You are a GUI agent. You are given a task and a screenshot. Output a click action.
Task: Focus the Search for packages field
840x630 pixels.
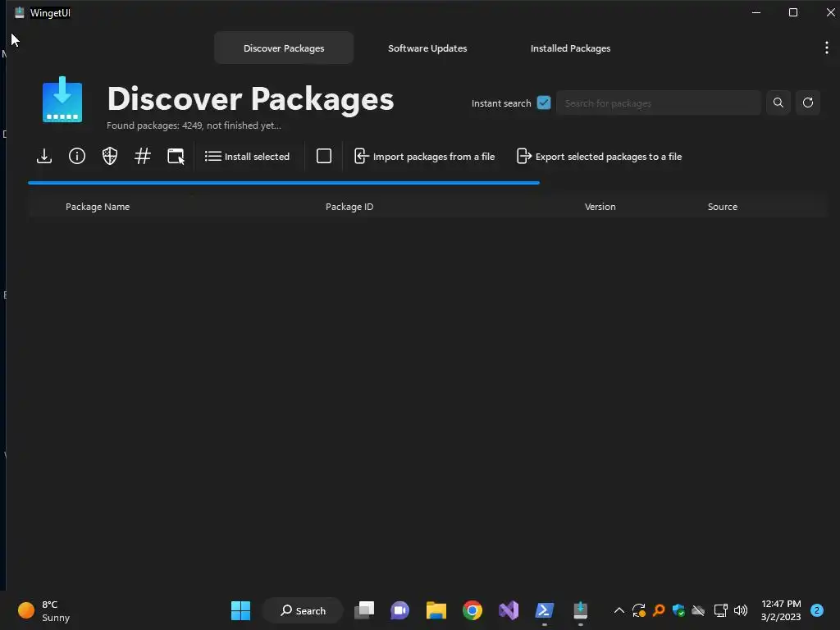(659, 103)
